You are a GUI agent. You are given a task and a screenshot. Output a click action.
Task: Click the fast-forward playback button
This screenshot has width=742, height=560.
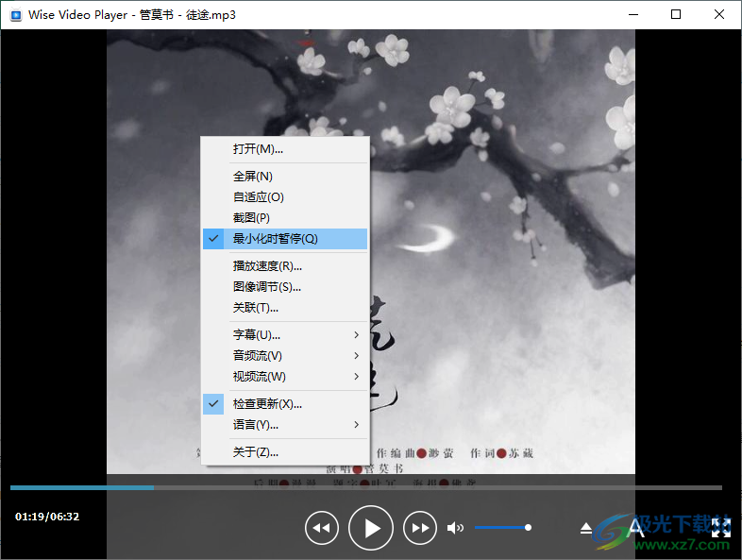[x=420, y=528]
